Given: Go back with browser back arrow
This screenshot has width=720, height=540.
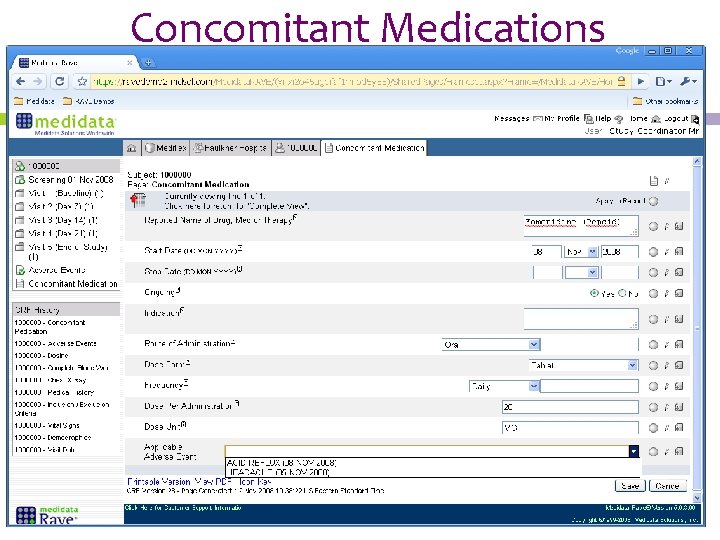Looking at the screenshot, I should [x=21, y=81].
